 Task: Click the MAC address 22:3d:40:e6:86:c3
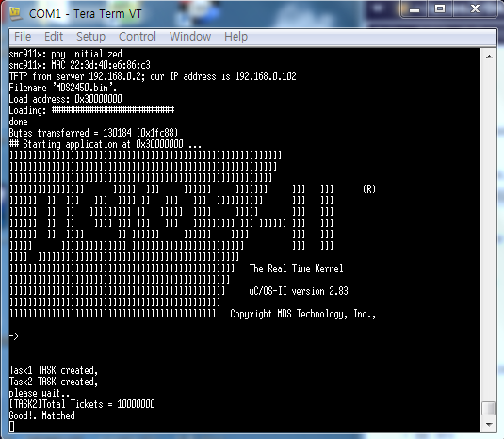pos(110,65)
